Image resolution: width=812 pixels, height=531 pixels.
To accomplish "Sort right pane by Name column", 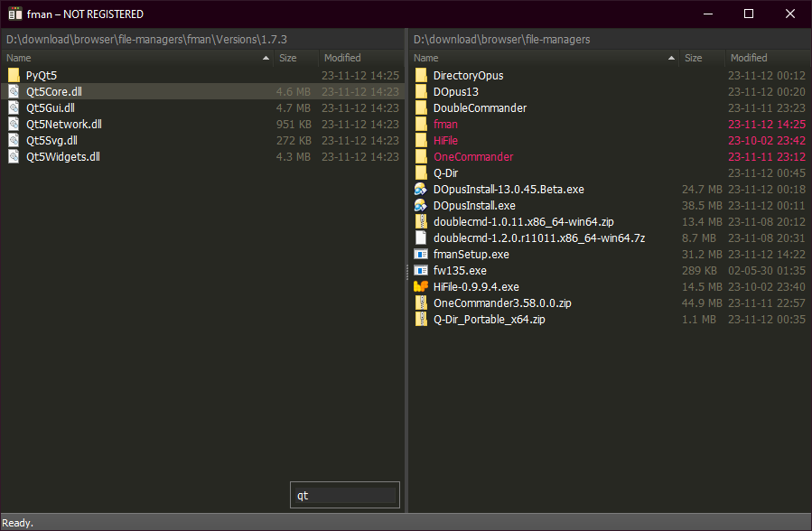I will pyautogui.click(x=542, y=58).
